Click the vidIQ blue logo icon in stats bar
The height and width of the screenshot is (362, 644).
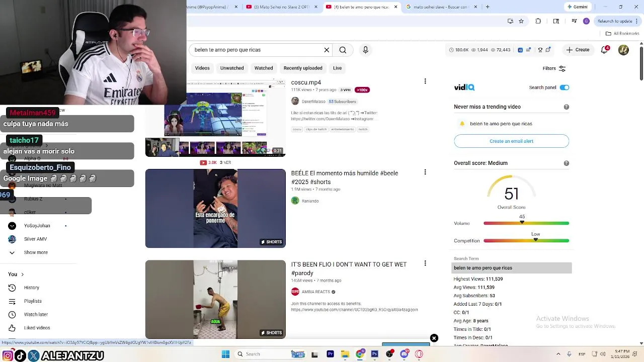point(520,50)
